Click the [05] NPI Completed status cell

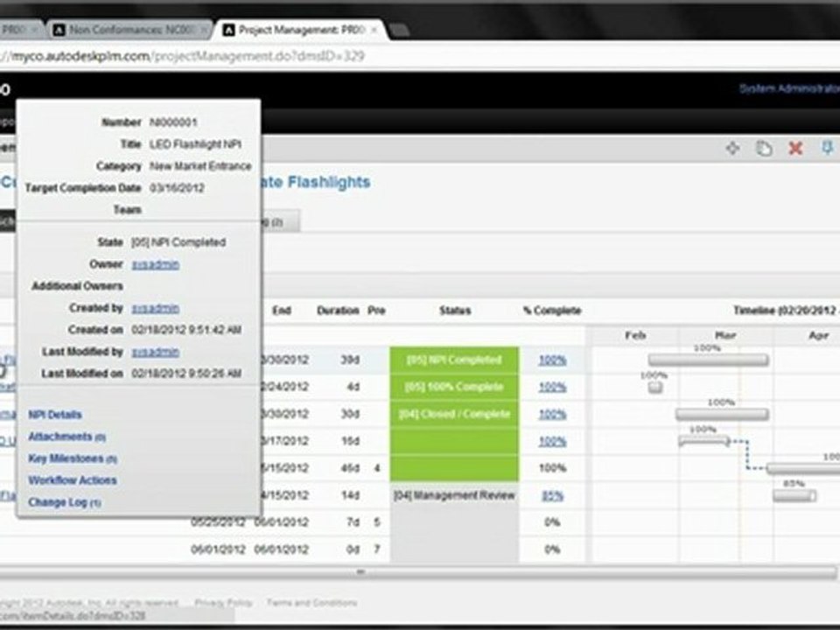pos(454,360)
